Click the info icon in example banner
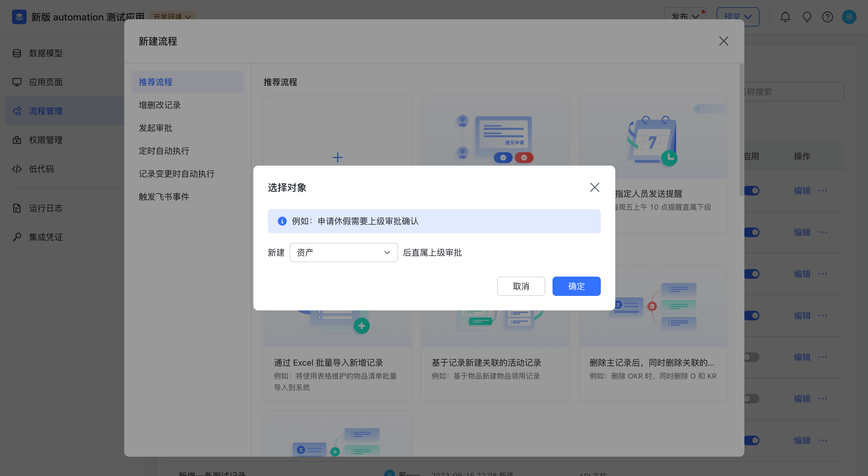The height and width of the screenshot is (476, 868). [282, 221]
